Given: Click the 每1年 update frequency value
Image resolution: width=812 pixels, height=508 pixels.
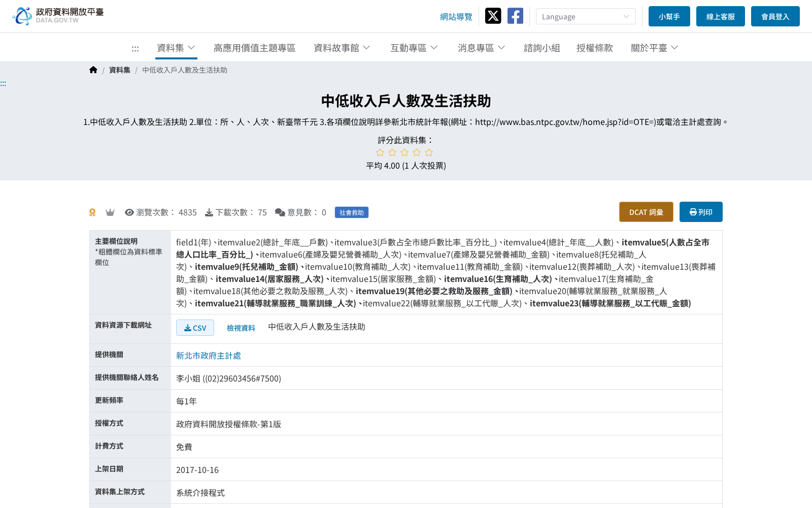Looking at the screenshot, I should 186,401.
